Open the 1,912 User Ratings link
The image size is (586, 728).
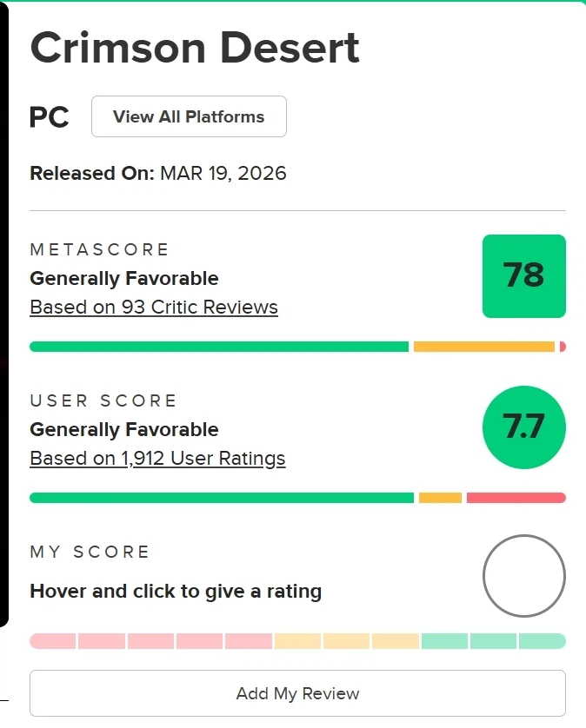[157, 458]
